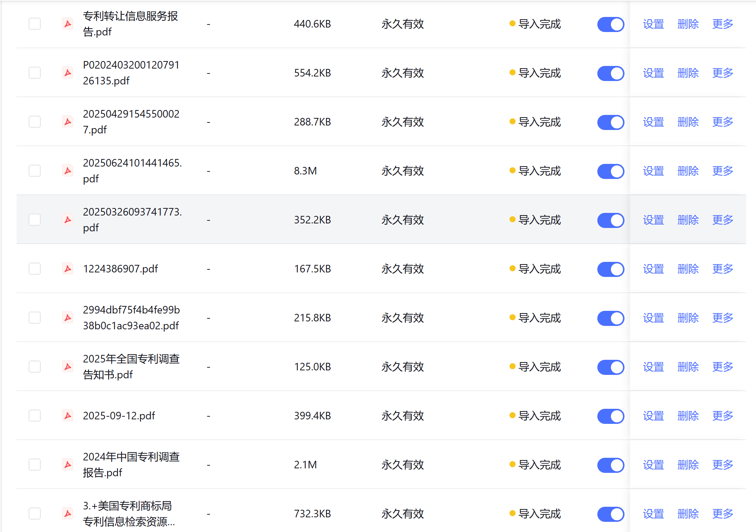This screenshot has width=756, height=532.
Task: Check the box for 202504291545500027.pdf
Action: [x=35, y=122]
